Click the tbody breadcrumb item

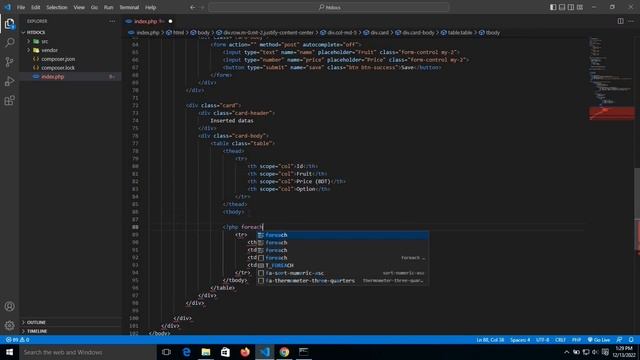pyautogui.click(x=489, y=33)
